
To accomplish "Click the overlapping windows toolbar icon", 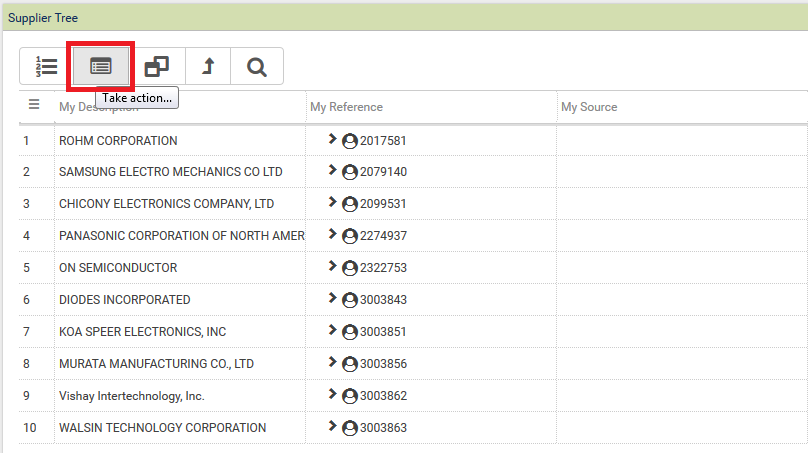I will pyautogui.click(x=156, y=67).
